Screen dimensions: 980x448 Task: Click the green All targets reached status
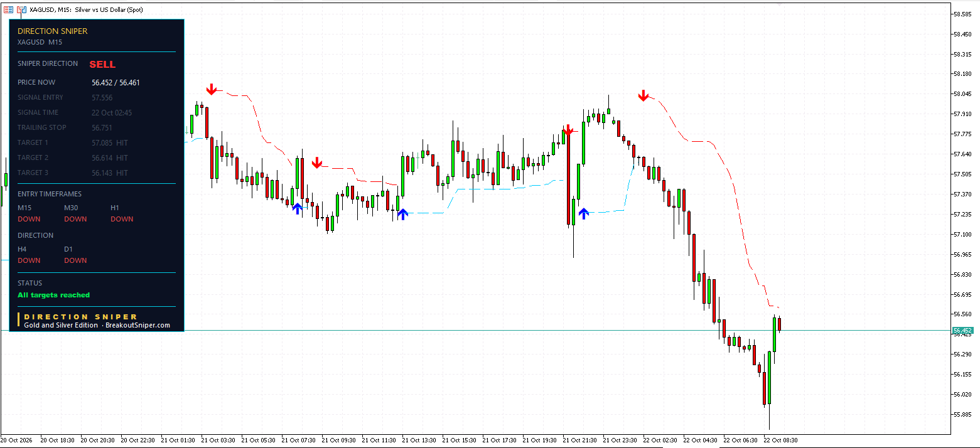[x=54, y=295]
